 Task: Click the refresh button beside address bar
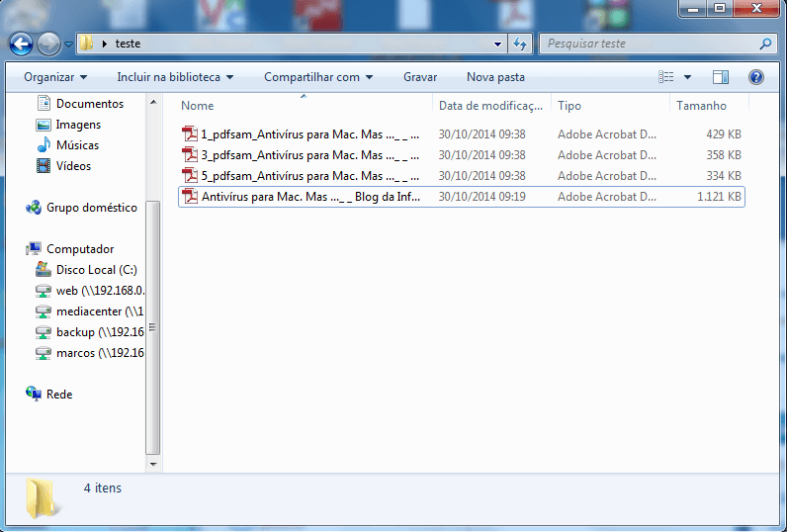pyautogui.click(x=520, y=44)
